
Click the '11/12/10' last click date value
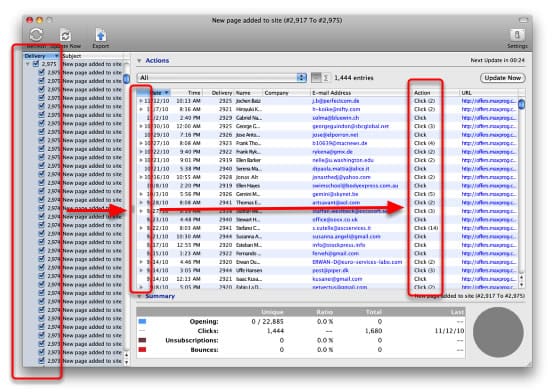pyautogui.click(x=449, y=331)
